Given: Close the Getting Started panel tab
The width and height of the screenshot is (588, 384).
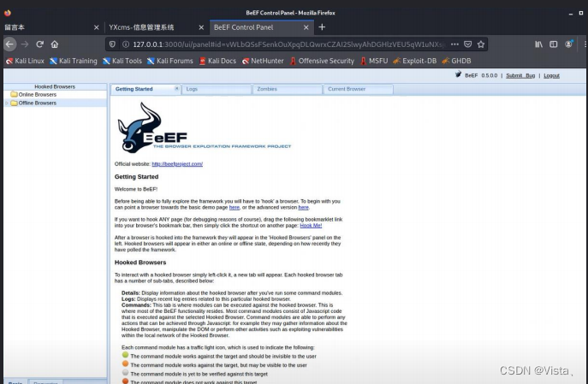Looking at the screenshot, I should pos(176,88).
